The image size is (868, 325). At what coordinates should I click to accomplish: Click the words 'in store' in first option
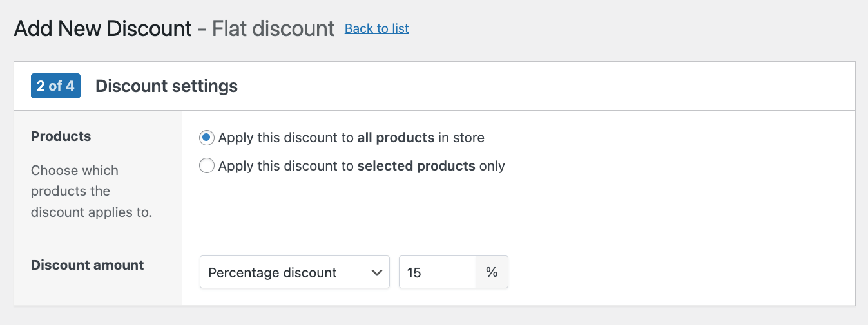click(x=461, y=138)
